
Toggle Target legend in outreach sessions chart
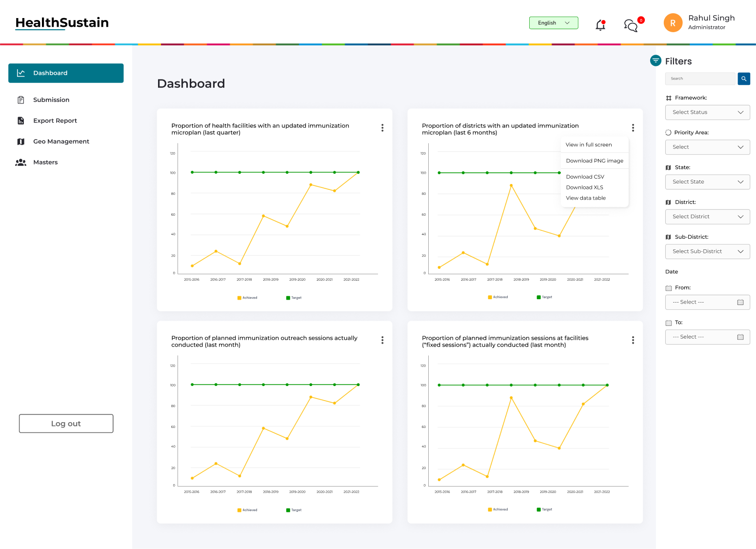click(x=294, y=510)
